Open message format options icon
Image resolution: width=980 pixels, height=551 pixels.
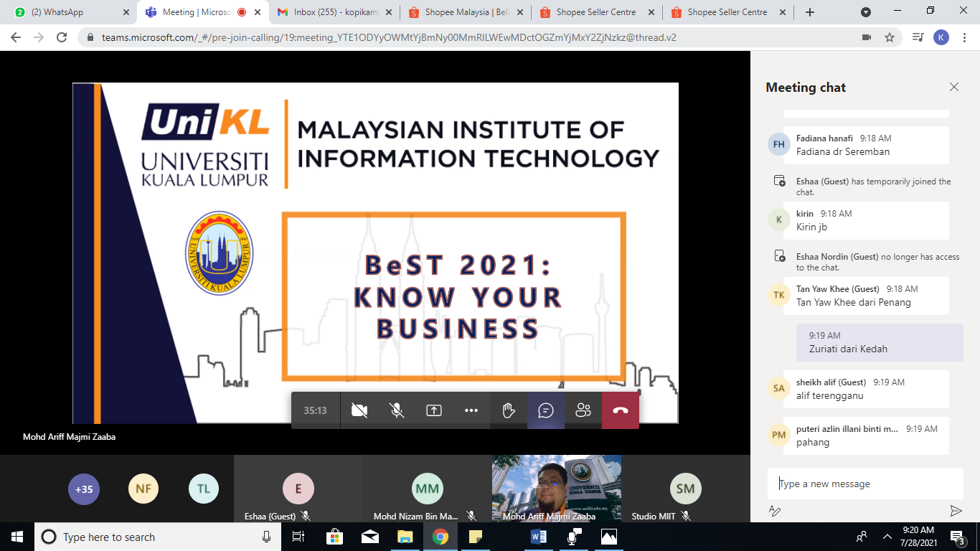(x=775, y=511)
